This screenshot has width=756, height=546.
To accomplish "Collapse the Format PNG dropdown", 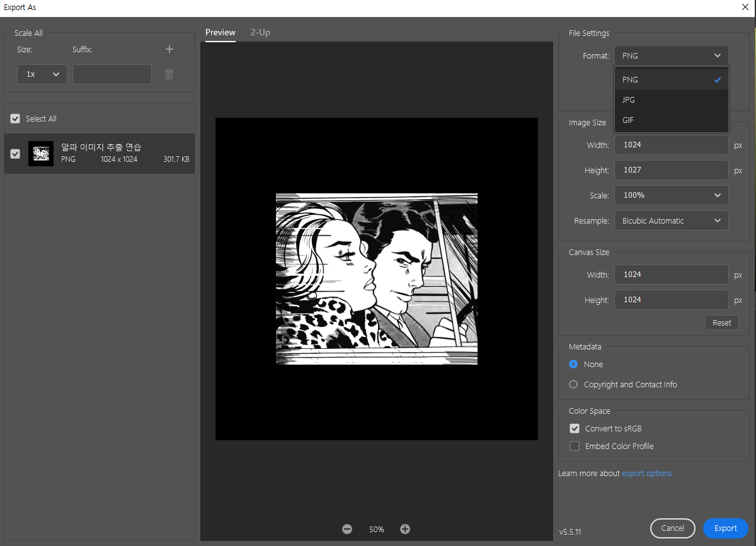I will point(672,55).
